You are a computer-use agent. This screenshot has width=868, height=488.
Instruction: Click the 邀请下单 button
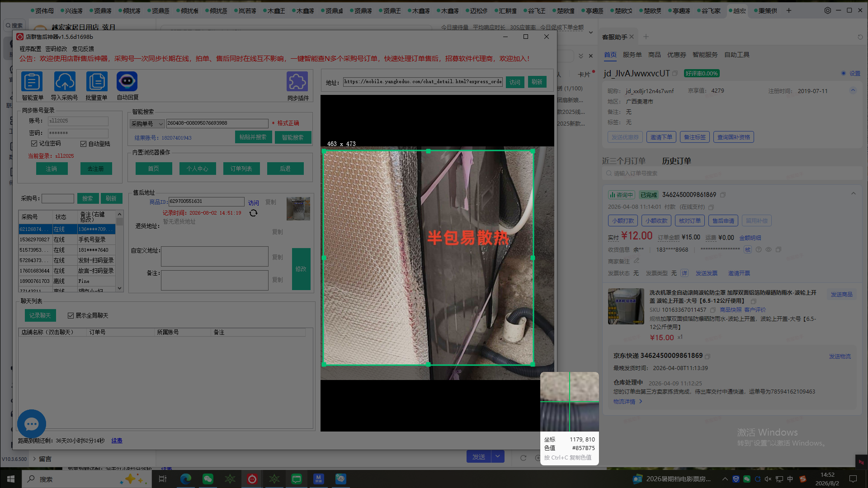click(661, 137)
